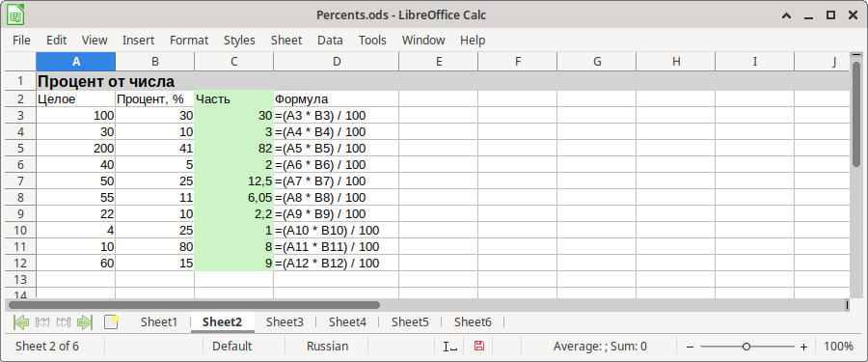Screen dimensions: 868x362
Task: Go to the last sheet using navigation arrow
Action: [85, 321]
